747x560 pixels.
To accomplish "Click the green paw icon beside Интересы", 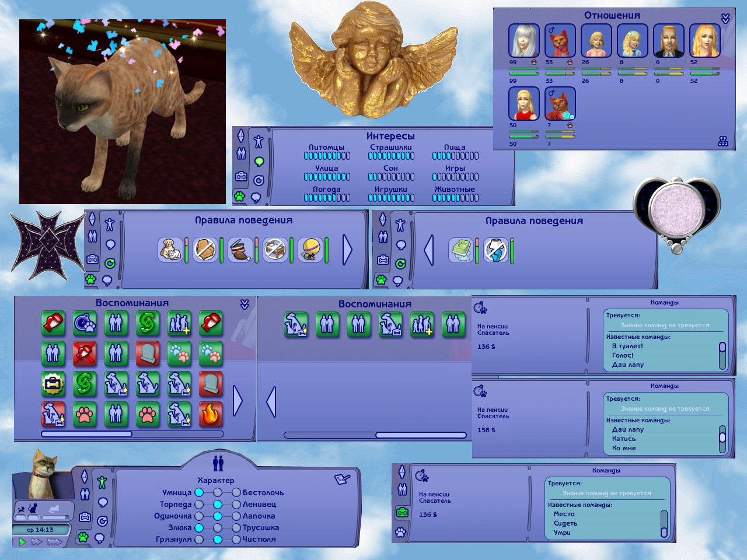I will [x=240, y=196].
